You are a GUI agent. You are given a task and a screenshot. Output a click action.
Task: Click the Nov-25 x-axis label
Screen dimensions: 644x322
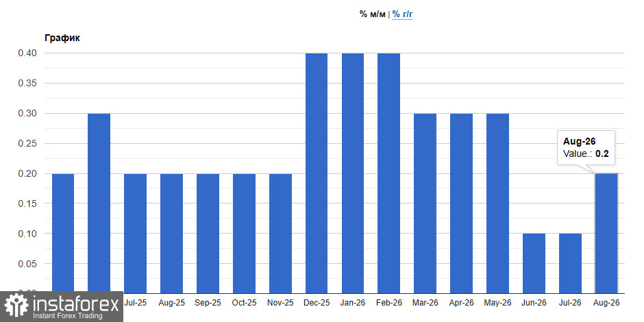point(280,303)
